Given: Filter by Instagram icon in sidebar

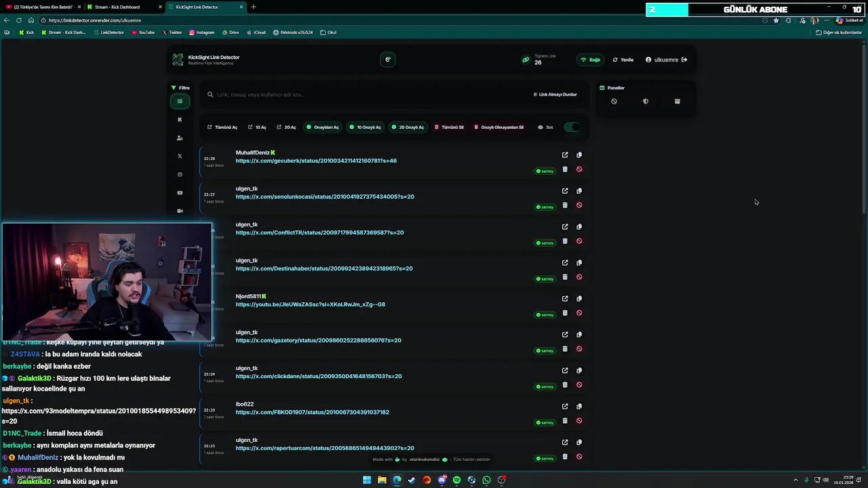Looking at the screenshot, I should point(180,175).
